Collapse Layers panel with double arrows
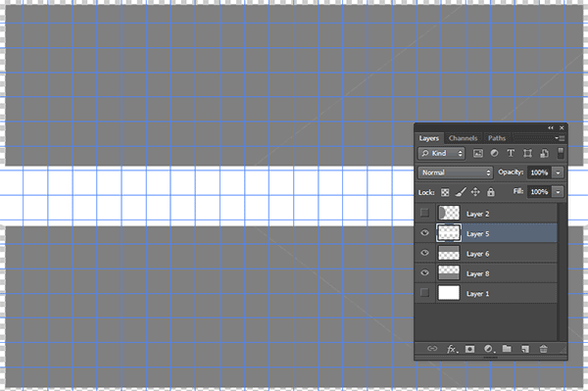 (551, 127)
